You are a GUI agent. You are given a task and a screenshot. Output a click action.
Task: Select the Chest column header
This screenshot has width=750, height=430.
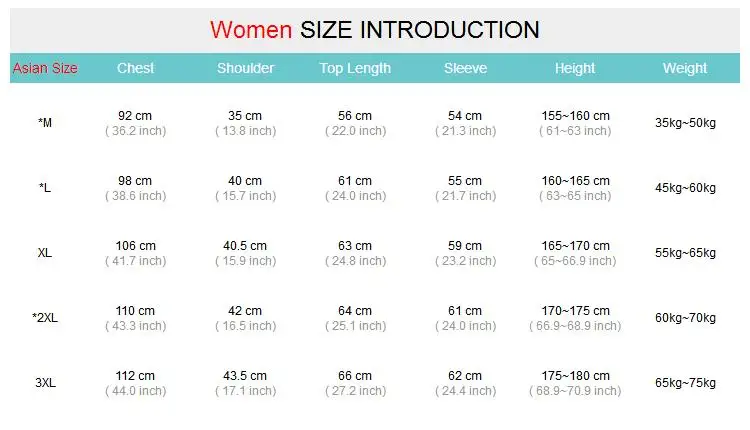coord(135,68)
